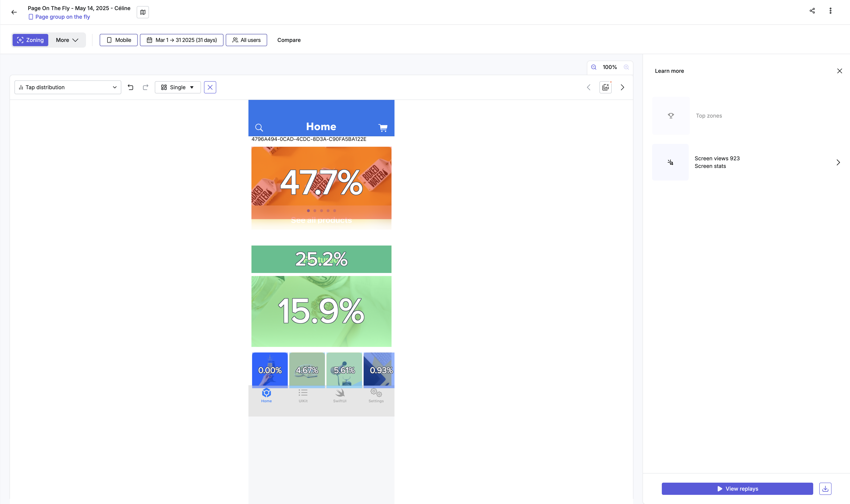Zoom out with the minus magnifier
This screenshot has width=850, height=504.
[x=594, y=67]
